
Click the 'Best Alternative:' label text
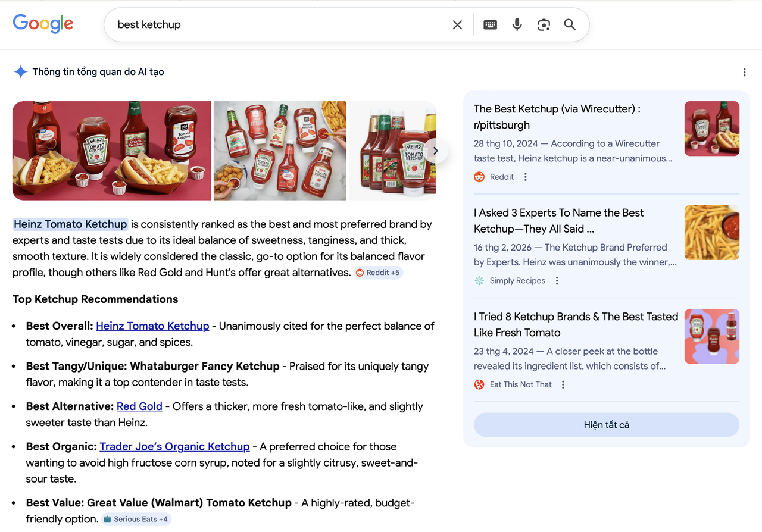coord(70,406)
